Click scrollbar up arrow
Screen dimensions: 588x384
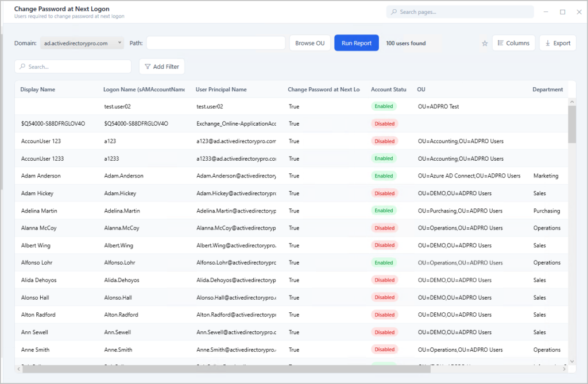pyautogui.click(x=572, y=102)
